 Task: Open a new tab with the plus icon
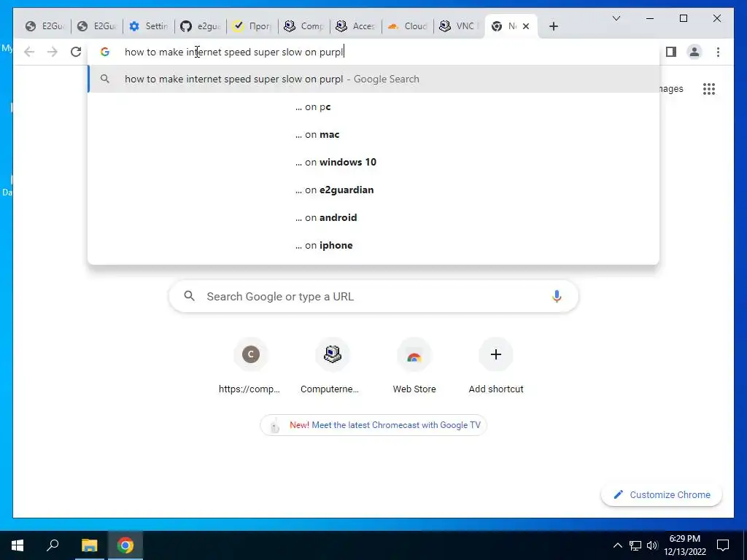[553, 26]
